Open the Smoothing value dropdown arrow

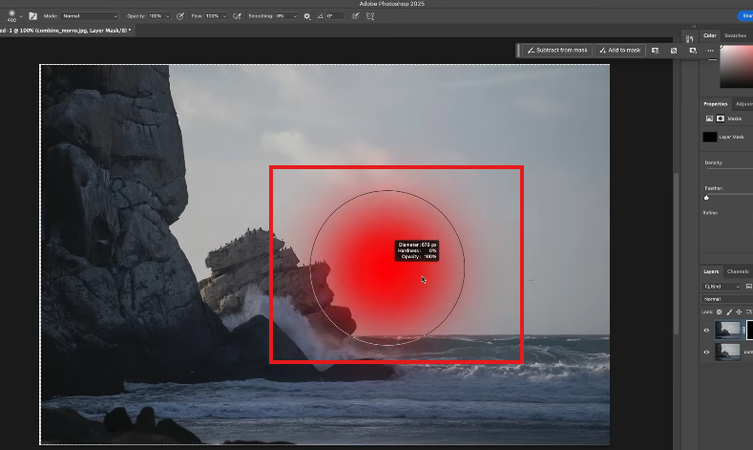point(295,16)
